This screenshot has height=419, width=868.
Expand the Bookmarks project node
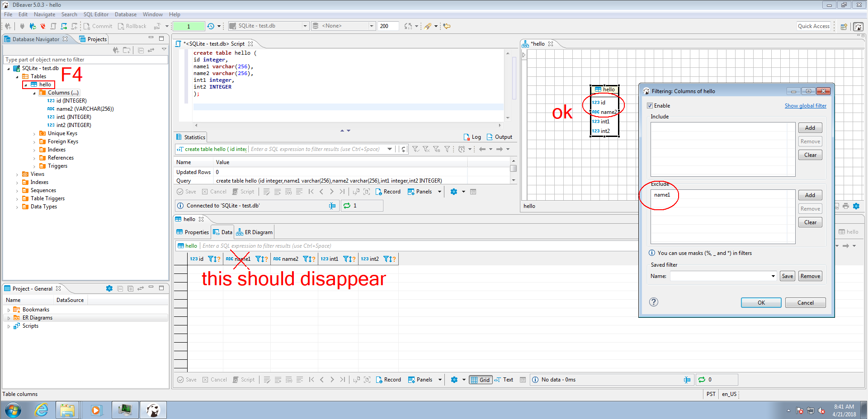pyautogui.click(x=9, y=310)
